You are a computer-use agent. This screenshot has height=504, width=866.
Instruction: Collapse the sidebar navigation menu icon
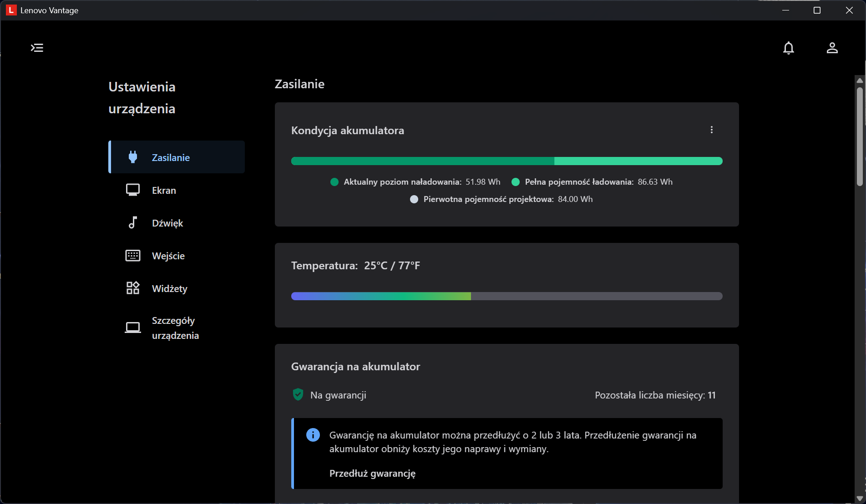[37, 48]
